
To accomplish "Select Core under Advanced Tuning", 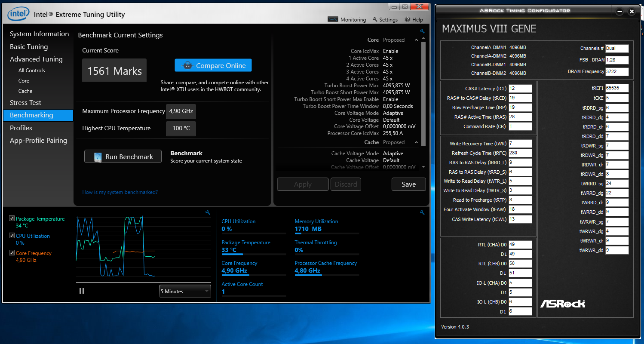I will [x=24, y=81].
